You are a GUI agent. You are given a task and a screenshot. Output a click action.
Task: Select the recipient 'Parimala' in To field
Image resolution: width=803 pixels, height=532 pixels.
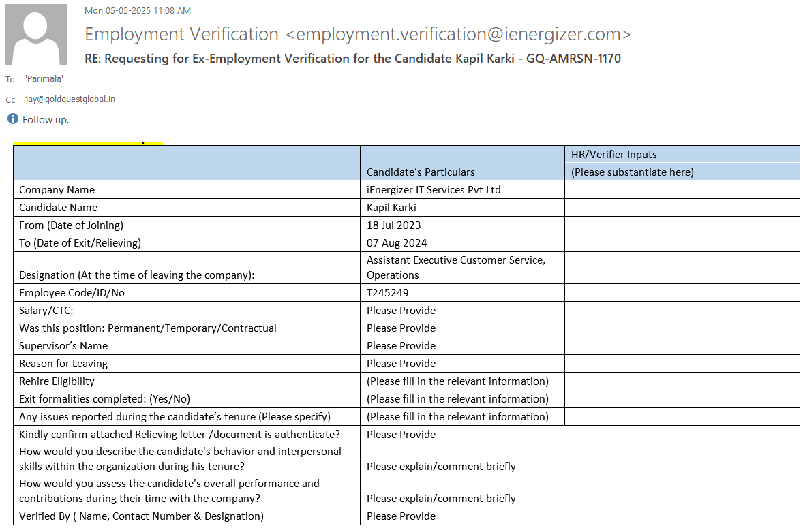44,79
